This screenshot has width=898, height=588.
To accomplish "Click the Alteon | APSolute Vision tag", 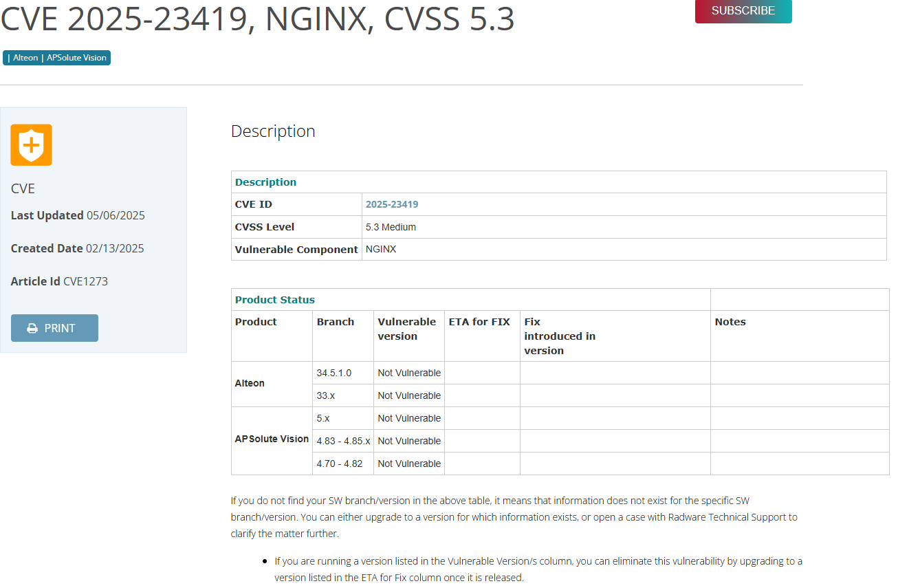I will (56, 58).
